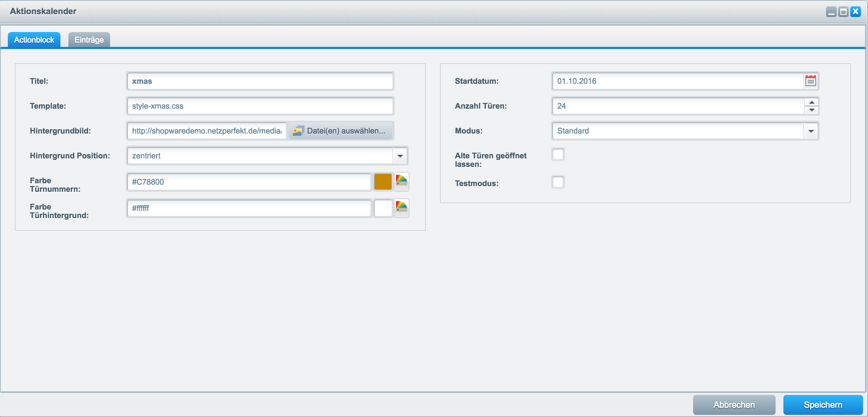Click the zentriert position field
Viewport: 868px width, 417px height.
pos(260,156)
